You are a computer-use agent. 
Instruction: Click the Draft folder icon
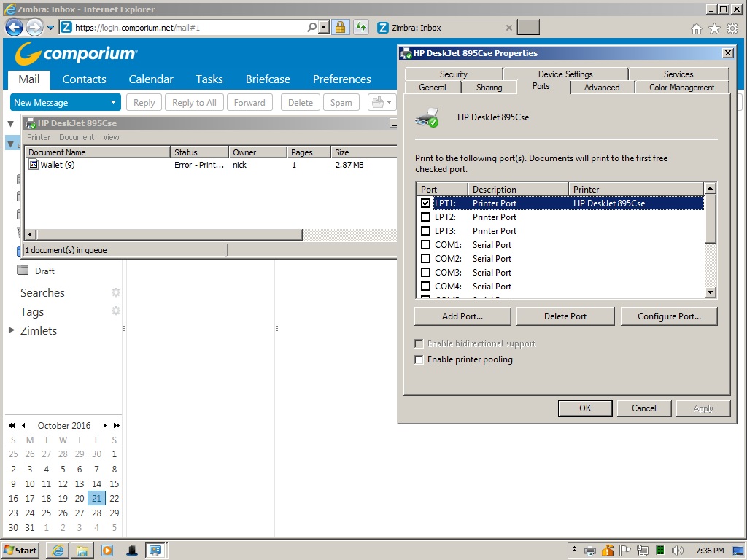23,271
